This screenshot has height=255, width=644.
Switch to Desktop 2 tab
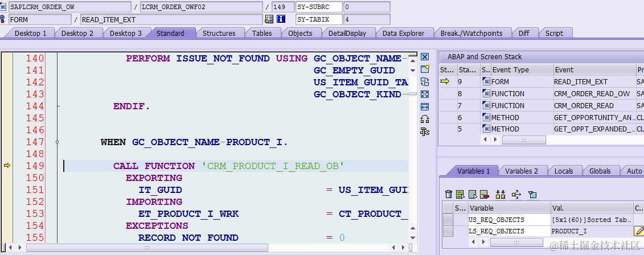pos(77,33)
